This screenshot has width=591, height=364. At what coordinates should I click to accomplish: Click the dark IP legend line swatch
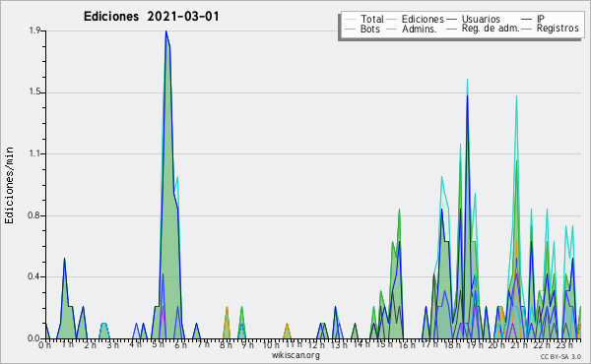click(x=527, y=20)
